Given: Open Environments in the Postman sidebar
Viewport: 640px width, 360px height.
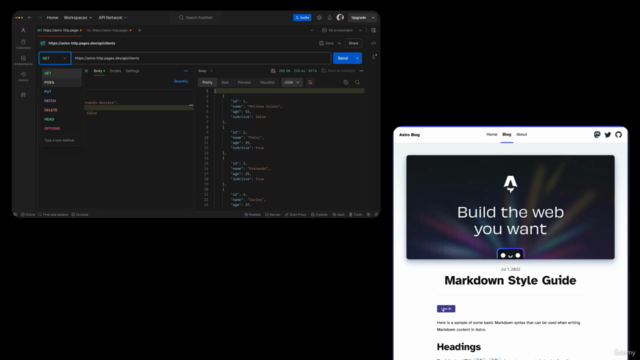Looking at the screenshot, I should pos(23,60).
